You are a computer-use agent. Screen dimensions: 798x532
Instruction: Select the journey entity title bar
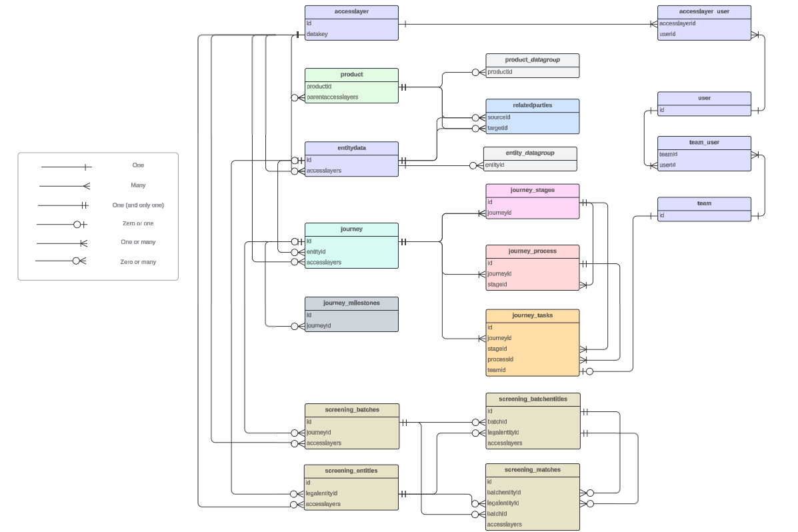point(351,229)
